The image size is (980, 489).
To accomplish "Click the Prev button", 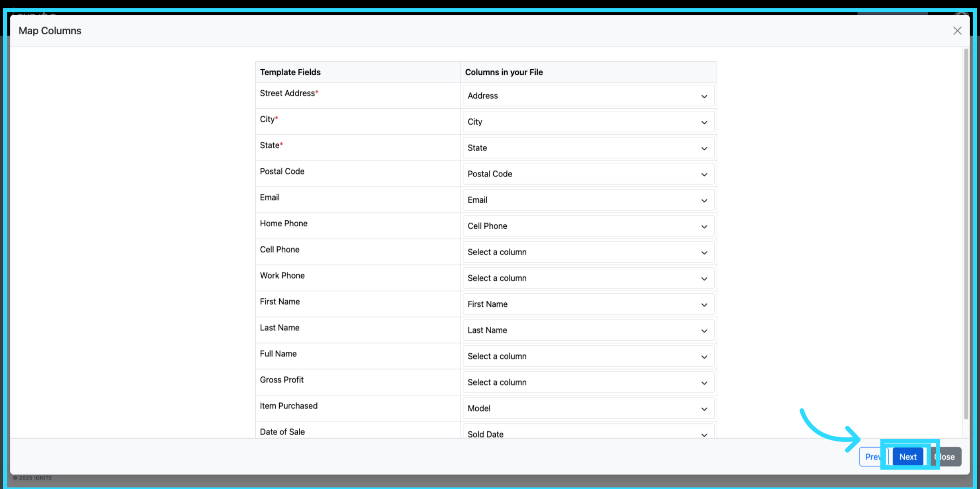I will (x=871, y=457).
